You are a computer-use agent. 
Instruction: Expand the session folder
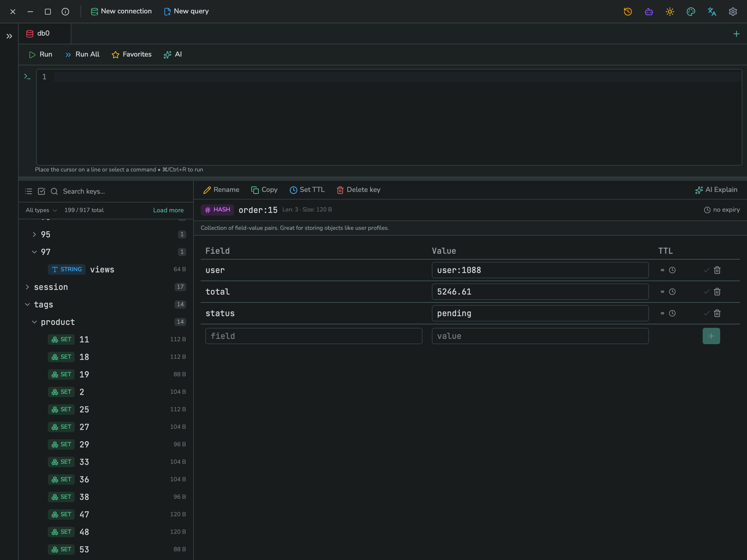pos(106,287)
